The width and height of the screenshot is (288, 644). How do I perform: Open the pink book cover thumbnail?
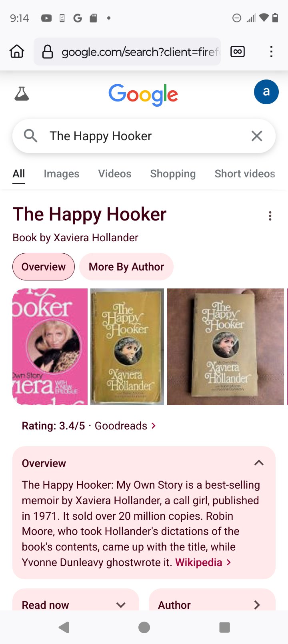(x=50, y=347)
